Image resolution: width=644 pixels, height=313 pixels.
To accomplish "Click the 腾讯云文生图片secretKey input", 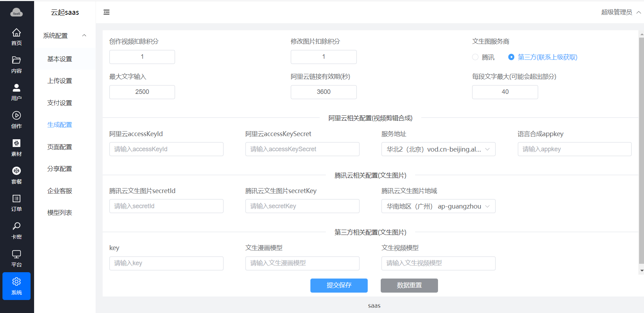I will 302,206.
